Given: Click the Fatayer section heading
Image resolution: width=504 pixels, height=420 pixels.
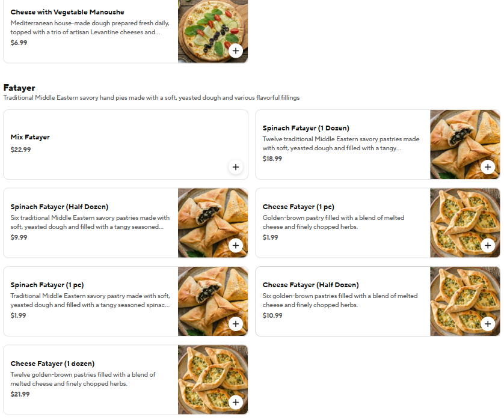Looking at the screenshot, I should coord(19,88).
